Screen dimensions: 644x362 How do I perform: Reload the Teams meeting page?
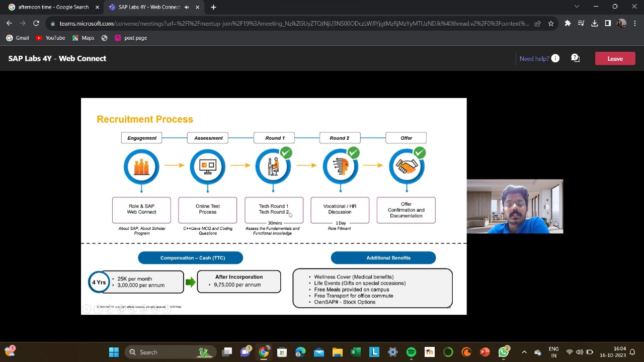point(36,23)
